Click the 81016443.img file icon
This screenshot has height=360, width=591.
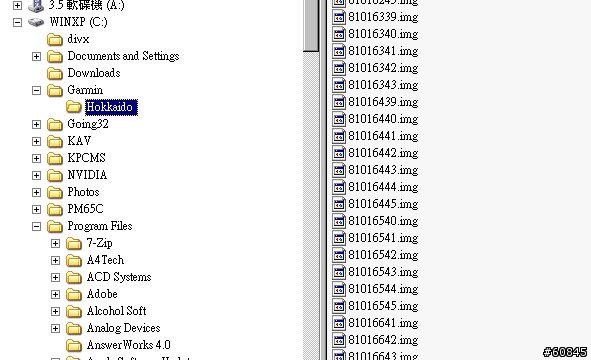(x=339, y=170)
